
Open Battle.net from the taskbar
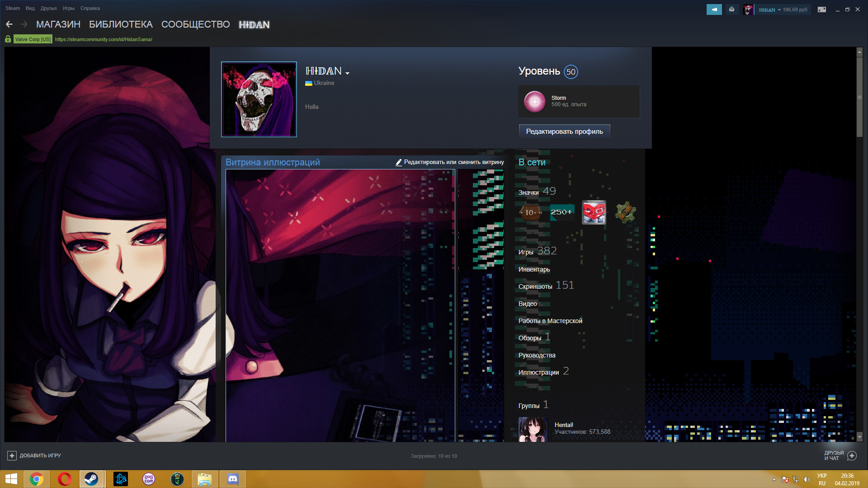point(121,479)
